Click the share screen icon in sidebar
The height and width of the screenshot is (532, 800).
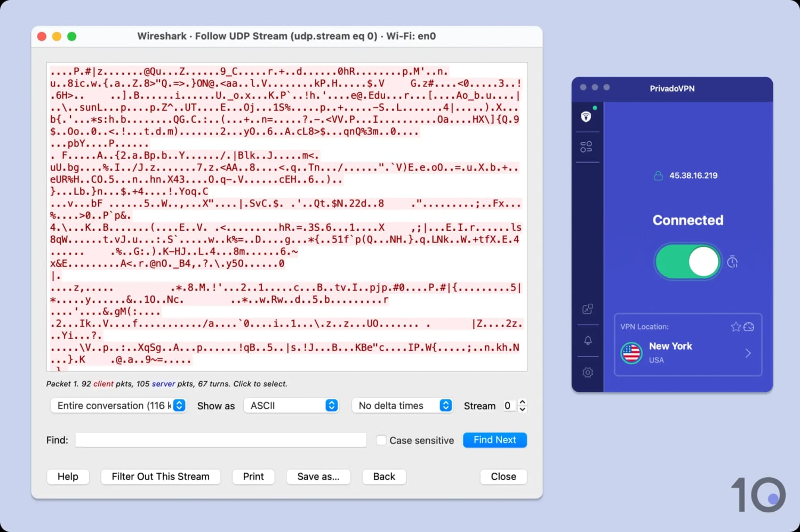click(588, 309)
